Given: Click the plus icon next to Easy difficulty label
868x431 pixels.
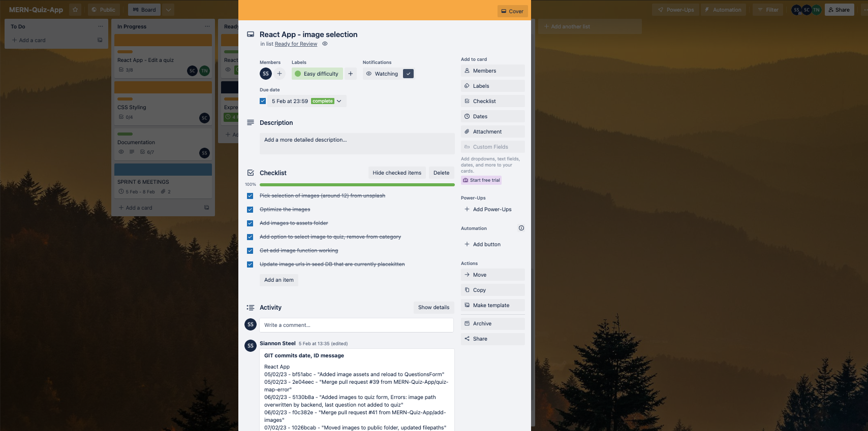Looking at the screenshot, I should (351, 74).
